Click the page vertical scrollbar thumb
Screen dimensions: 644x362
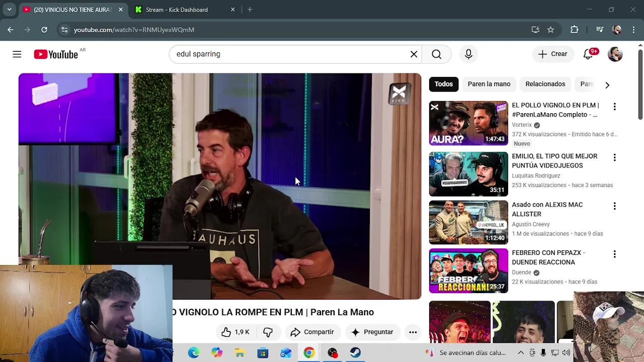pyautogui.click(x=640, y=84)
